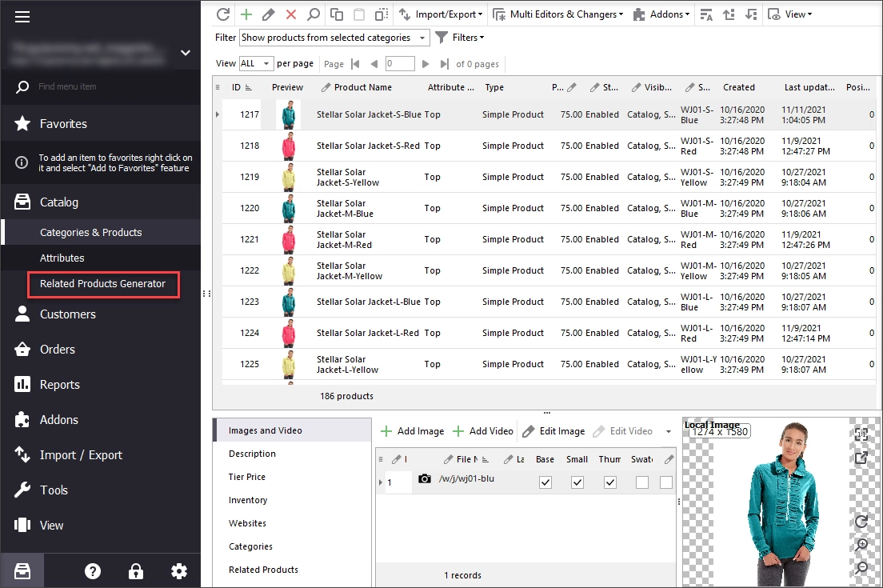
Task: Zoom in on the local image preview
Action: click(861, 545)
